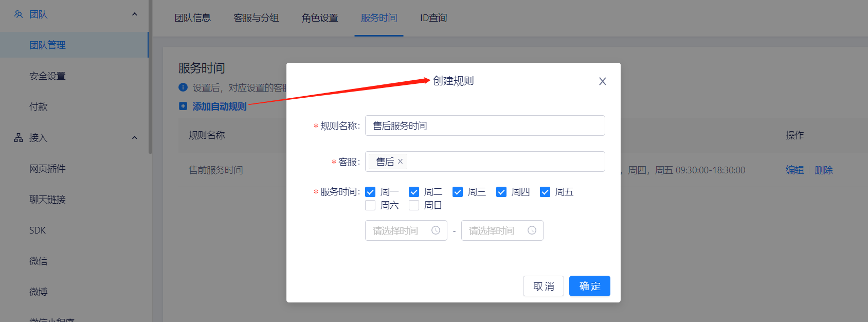Check the 周六 checkbox

tap(370, 205)
